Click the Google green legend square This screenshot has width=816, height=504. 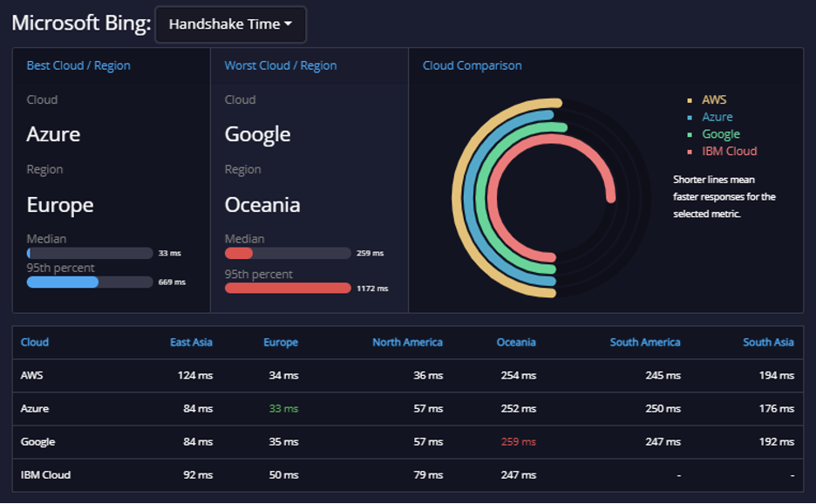[690, 134]
